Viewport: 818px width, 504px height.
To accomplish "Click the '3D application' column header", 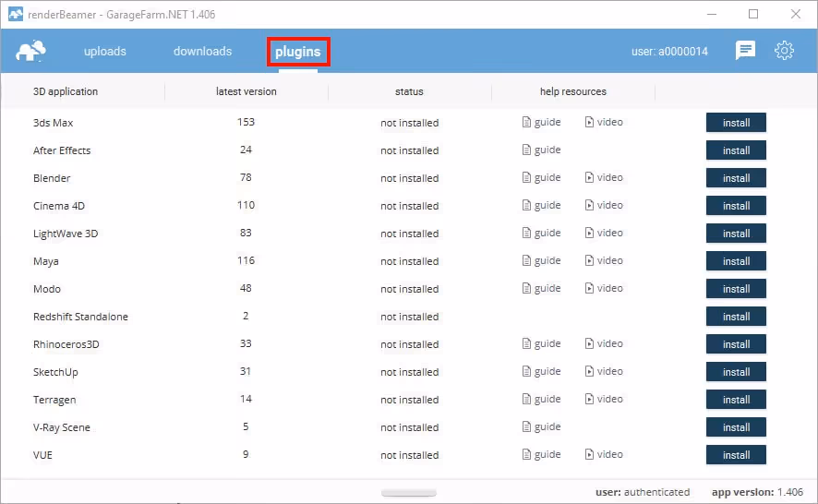I will pyautogui.click(x=66, y=91).
